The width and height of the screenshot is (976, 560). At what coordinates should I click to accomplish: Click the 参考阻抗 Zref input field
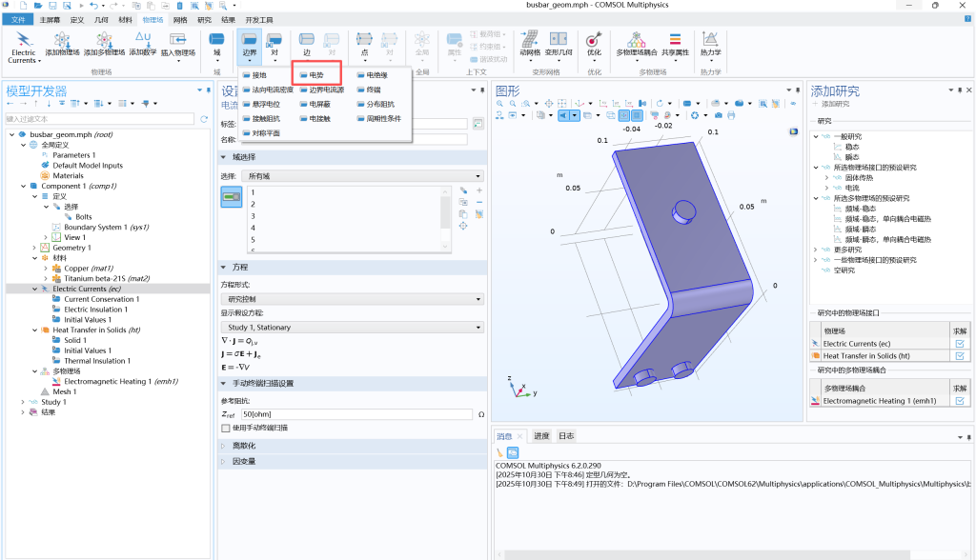356,414
